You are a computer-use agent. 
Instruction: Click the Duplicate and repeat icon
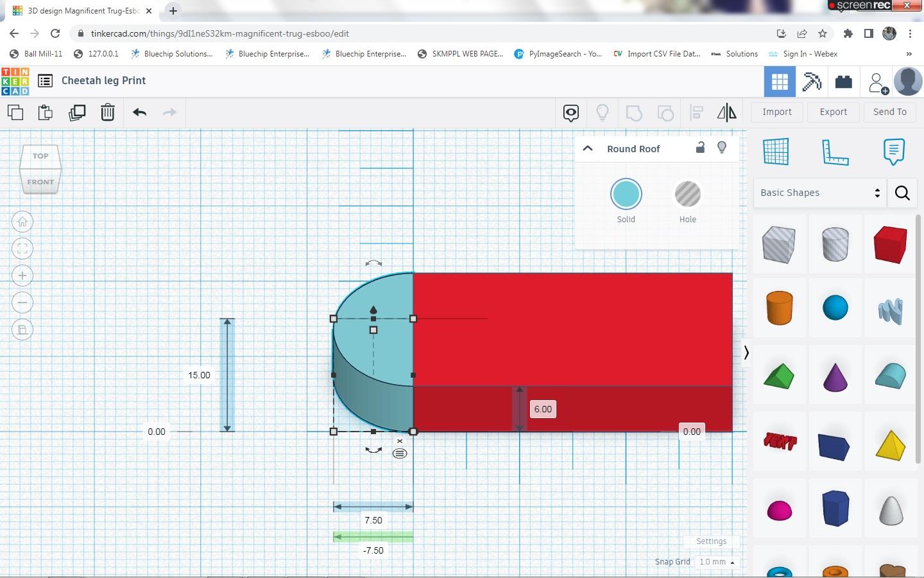pyautogui.click(x=77, y=112)
